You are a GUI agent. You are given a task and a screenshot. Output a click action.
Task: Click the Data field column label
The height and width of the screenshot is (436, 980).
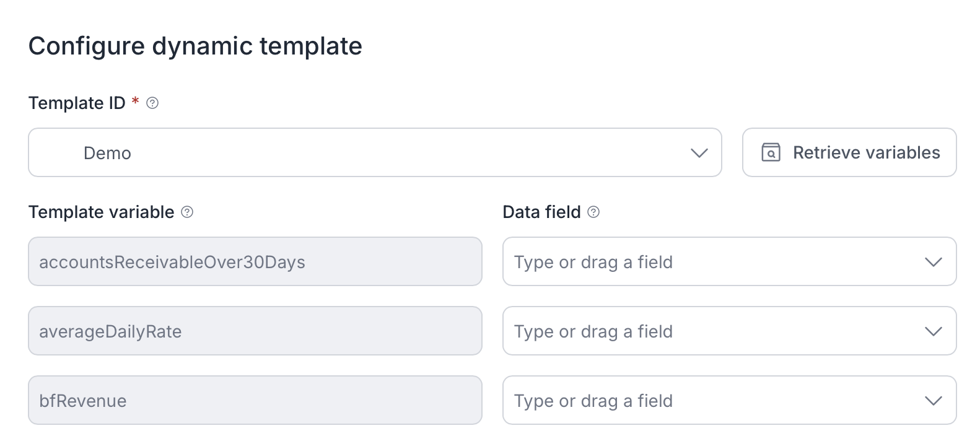coord(541,212)
